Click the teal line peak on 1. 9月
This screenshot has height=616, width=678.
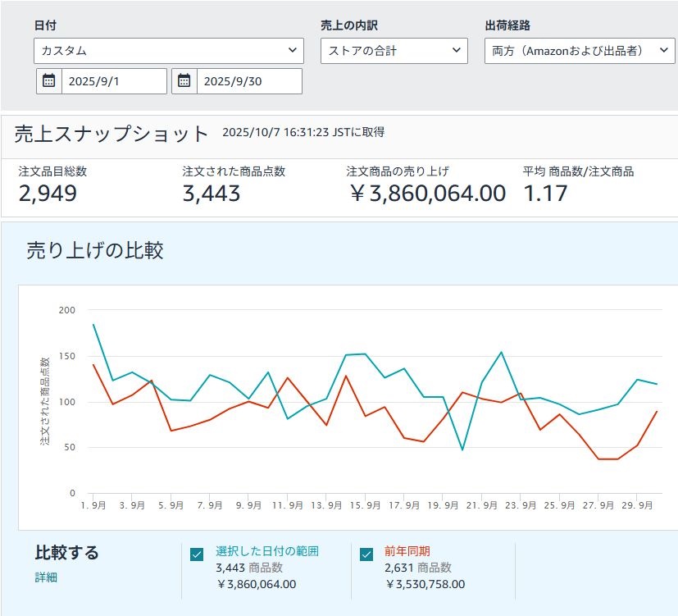point(93,325)
